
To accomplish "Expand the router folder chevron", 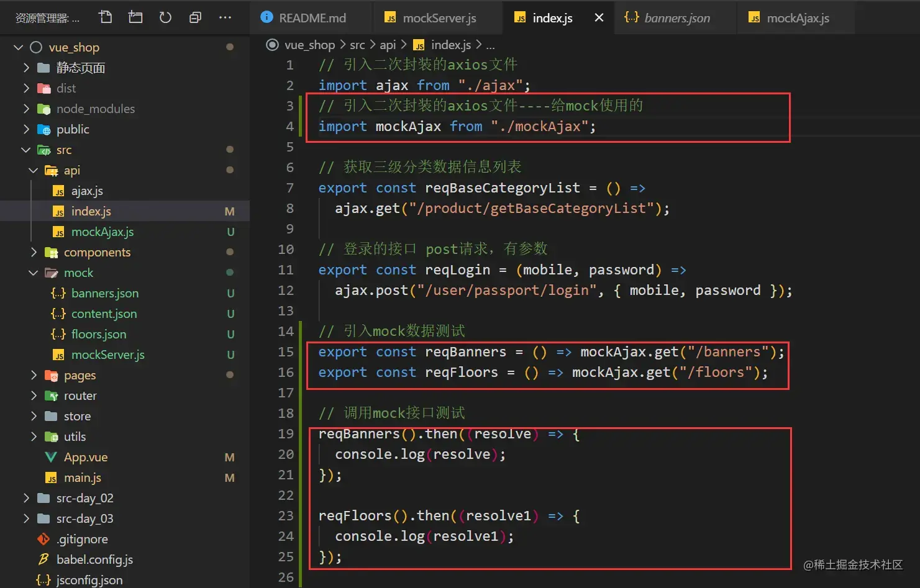I will 34,396.
